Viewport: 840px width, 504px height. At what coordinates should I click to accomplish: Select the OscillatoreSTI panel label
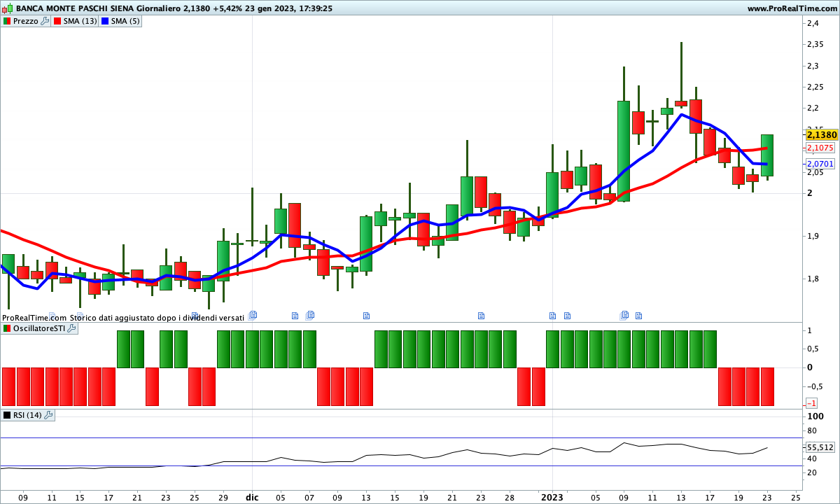(x=39, y=328)
